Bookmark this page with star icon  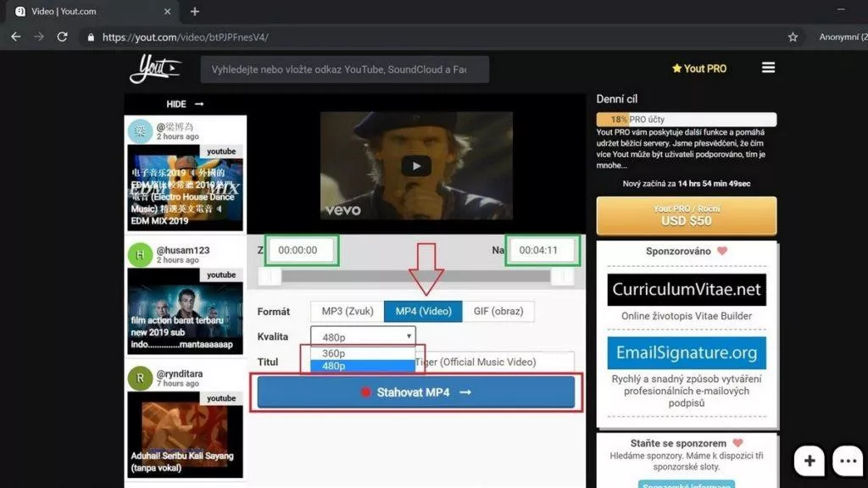(x=793, y=37)
